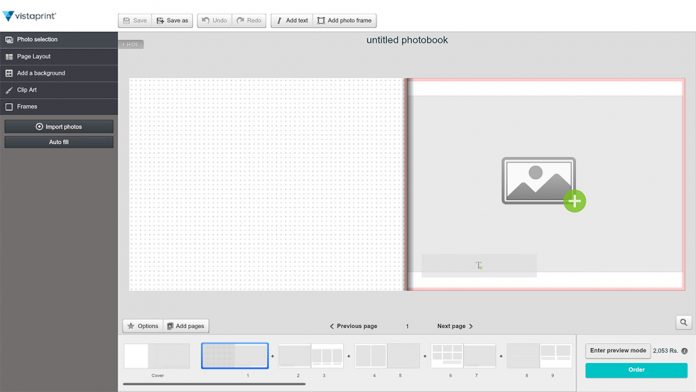
Task: Open the Page Layout panel
Action: click(59, 56)
